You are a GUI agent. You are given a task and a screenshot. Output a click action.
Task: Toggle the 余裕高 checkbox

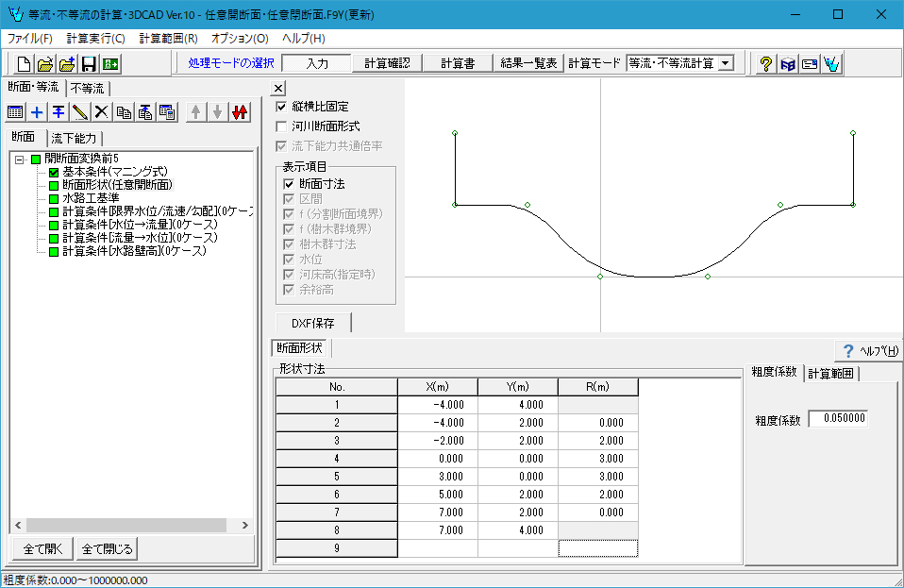[289, 290]
